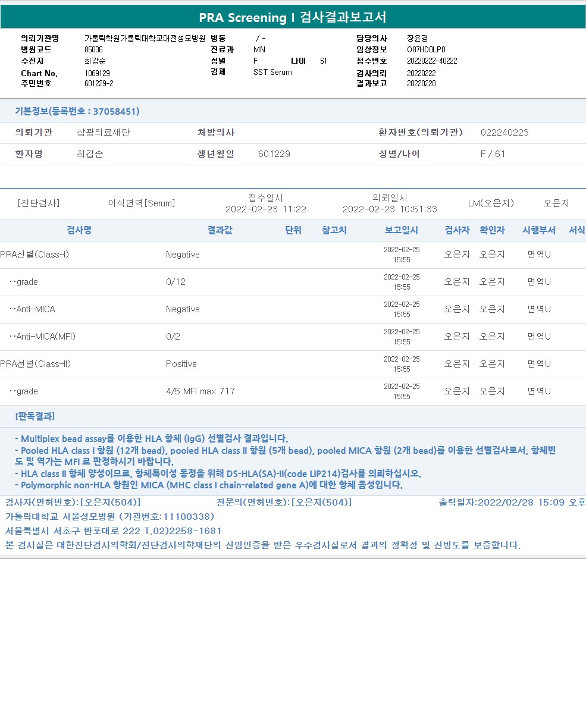The image size is (586, 728).
Task: Click Negative result for Anti-MICA
Action: point(183,309)
